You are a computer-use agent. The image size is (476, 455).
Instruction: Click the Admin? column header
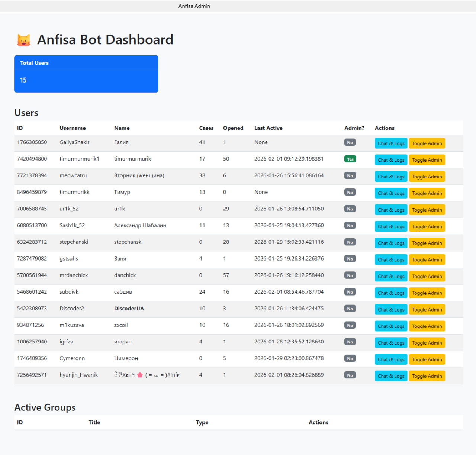pyautogui.click(x=354, y=128)
